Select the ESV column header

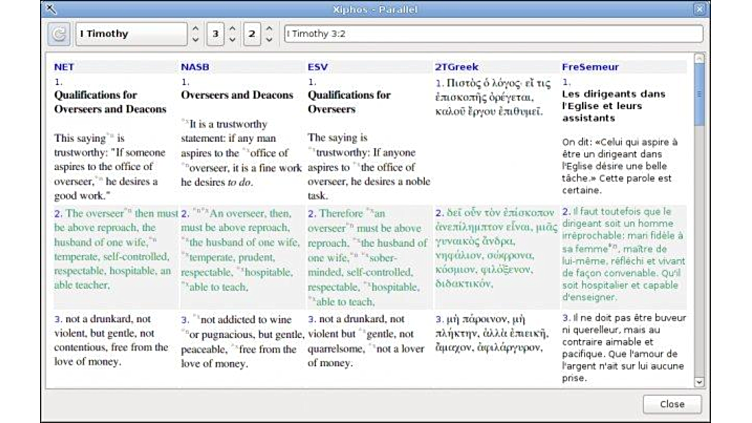pos(317,67)
